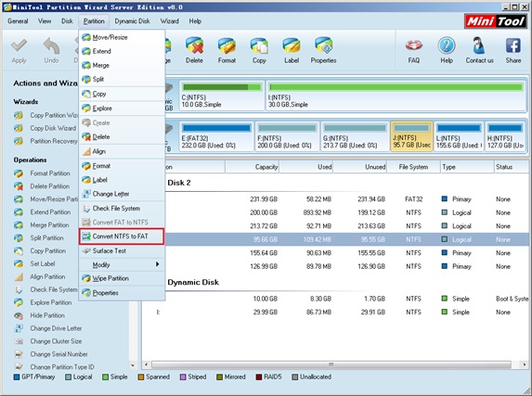Choose Extend in Partition menu
This screenshot has height=396, width=532.
pos(122,52)
